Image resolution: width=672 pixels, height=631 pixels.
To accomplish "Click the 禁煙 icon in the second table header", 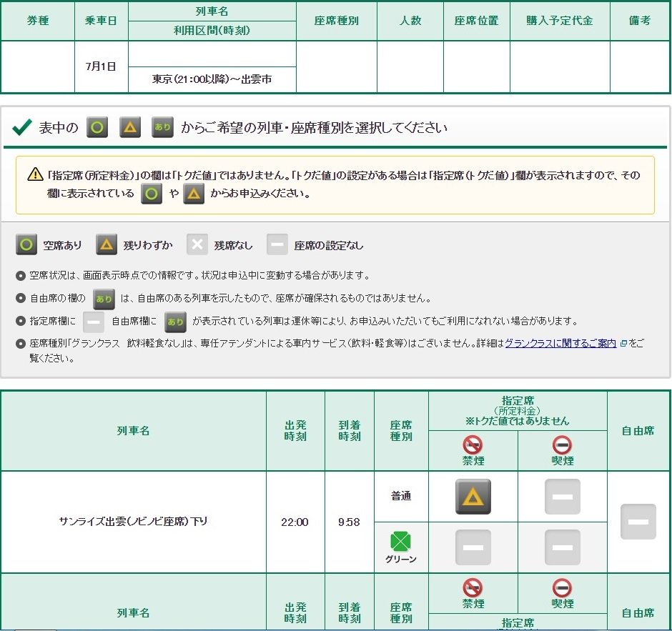I will (x=473, y=588).
